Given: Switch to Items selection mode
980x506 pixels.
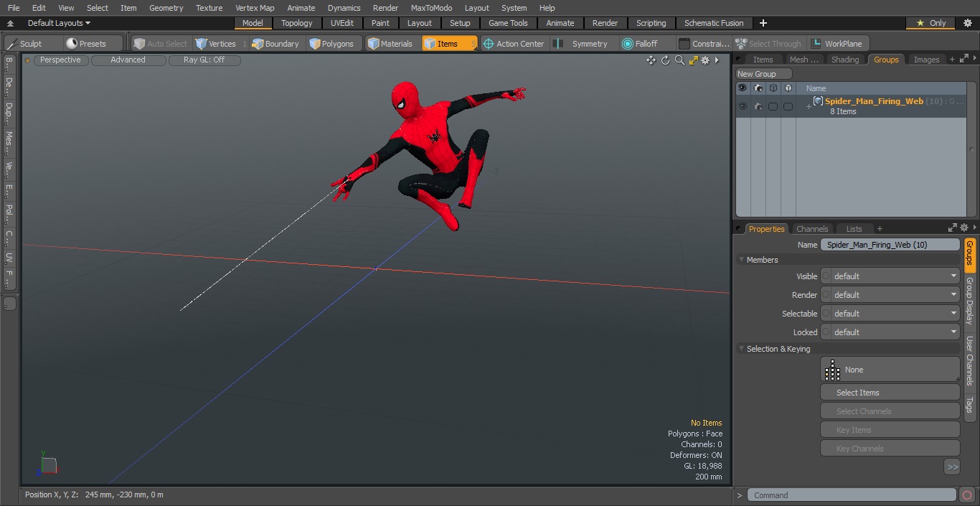Looking at the screenshot, I should point(450,44).
